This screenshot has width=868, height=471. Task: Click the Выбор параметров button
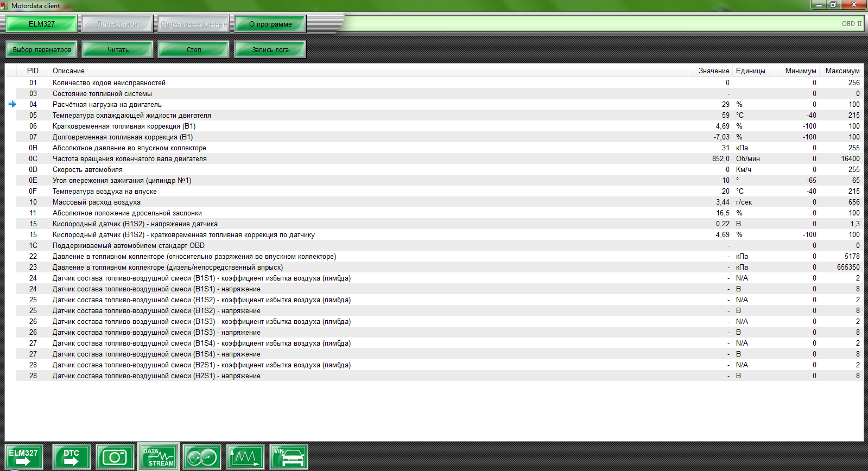coord(42,49)
